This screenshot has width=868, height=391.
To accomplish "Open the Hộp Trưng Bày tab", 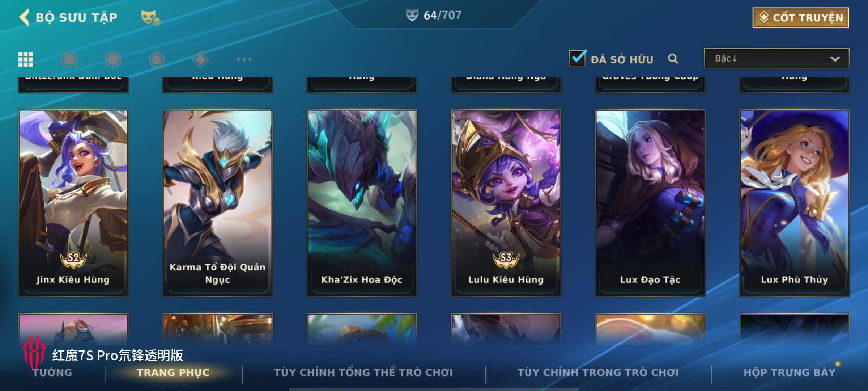I will tap(790, 372).
